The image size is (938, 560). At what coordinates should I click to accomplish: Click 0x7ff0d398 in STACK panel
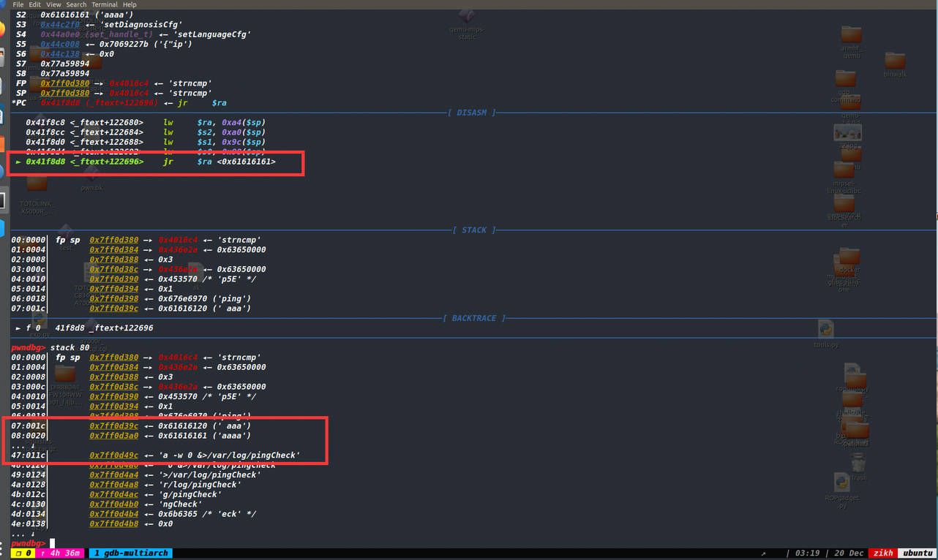pos(114,299)
